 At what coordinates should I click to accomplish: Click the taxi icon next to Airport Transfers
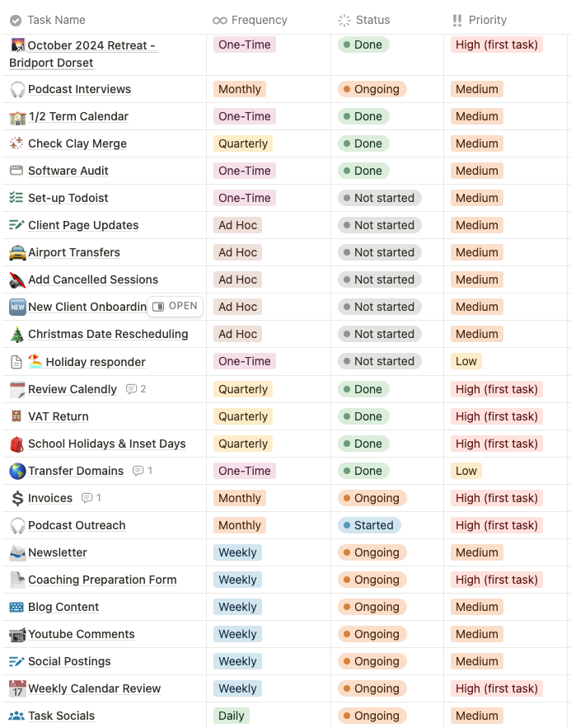[x=17, y=252]
